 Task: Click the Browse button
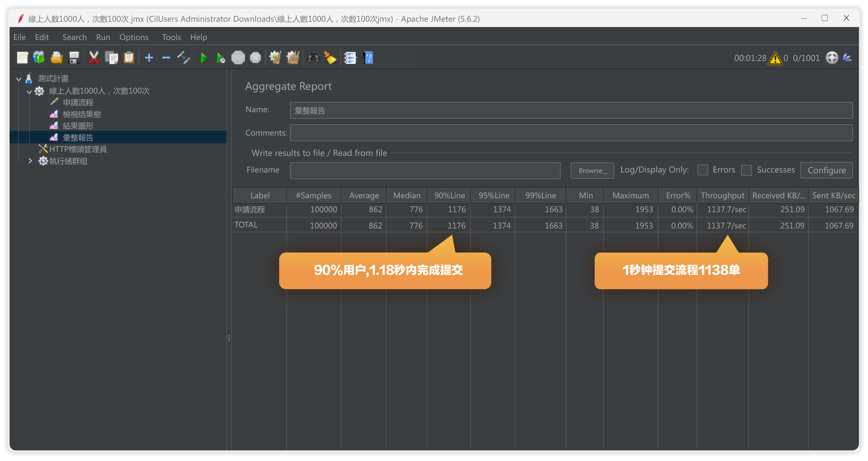pos(592,171)
